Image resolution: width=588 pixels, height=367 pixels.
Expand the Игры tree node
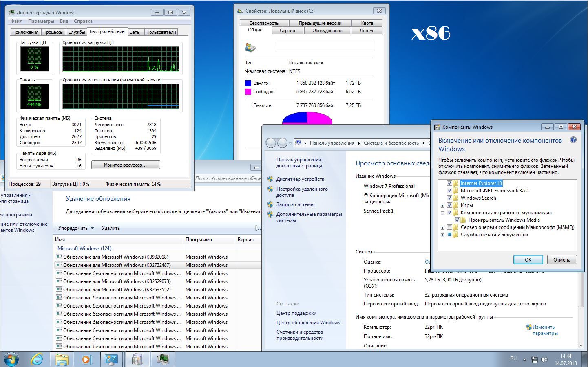click(x=442, y=206)
